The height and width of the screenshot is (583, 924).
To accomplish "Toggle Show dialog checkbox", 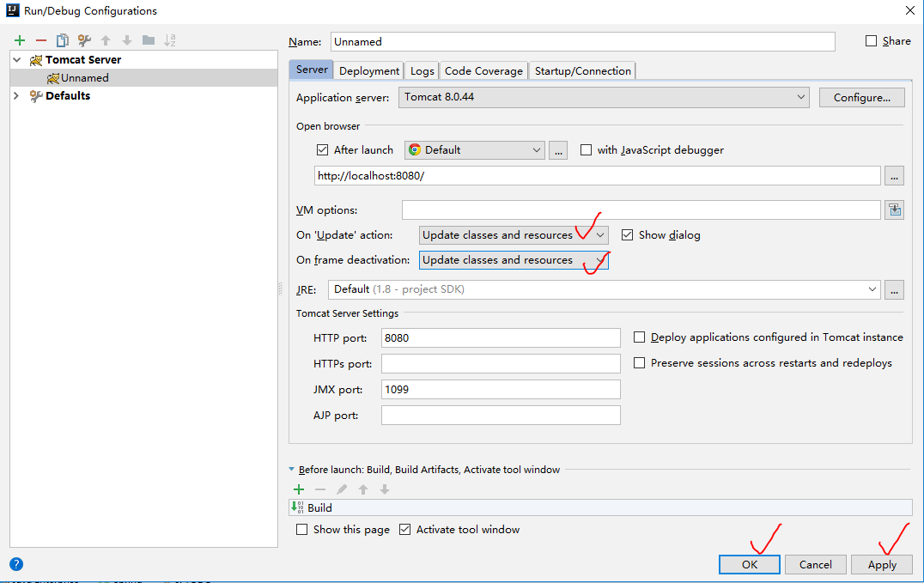I will click(627, 234).
